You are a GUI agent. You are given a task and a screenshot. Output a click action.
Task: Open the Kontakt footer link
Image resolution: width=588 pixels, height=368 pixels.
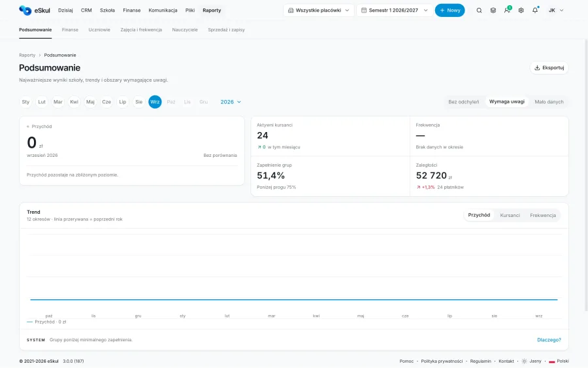[506, 361]
